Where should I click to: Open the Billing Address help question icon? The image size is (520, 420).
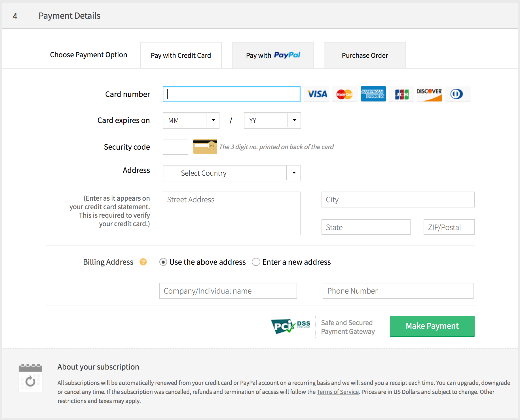coord(143,262)
